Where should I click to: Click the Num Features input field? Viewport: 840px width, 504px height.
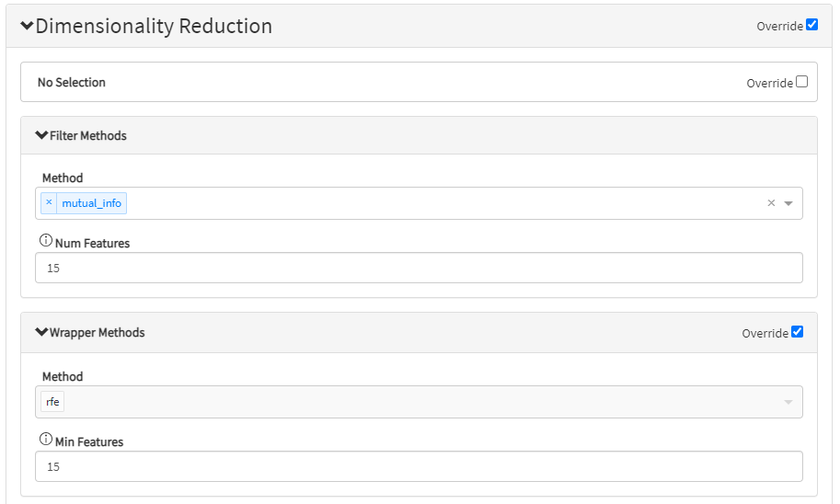point(419,269)
